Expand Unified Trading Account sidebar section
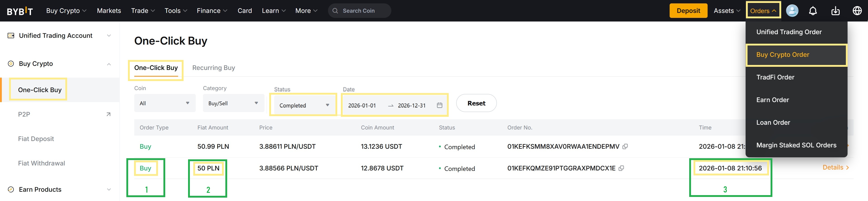 pyautogui.click(x=109, y=35)
